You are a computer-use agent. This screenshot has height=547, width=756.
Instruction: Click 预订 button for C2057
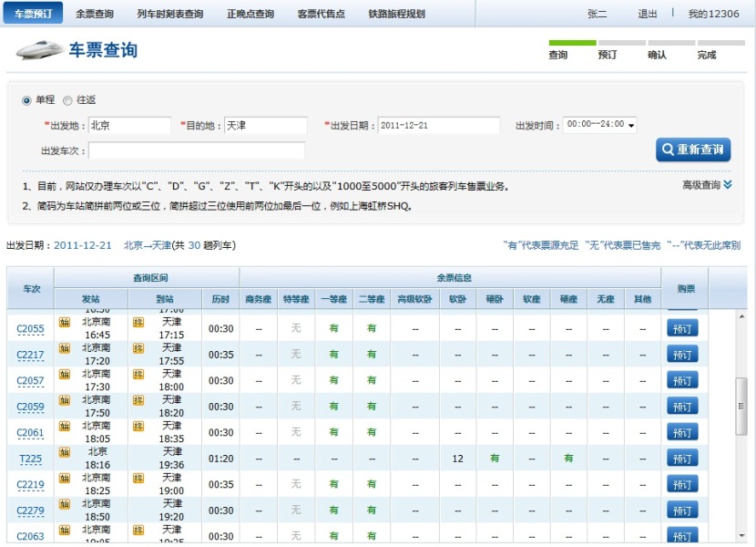[682, 381]
